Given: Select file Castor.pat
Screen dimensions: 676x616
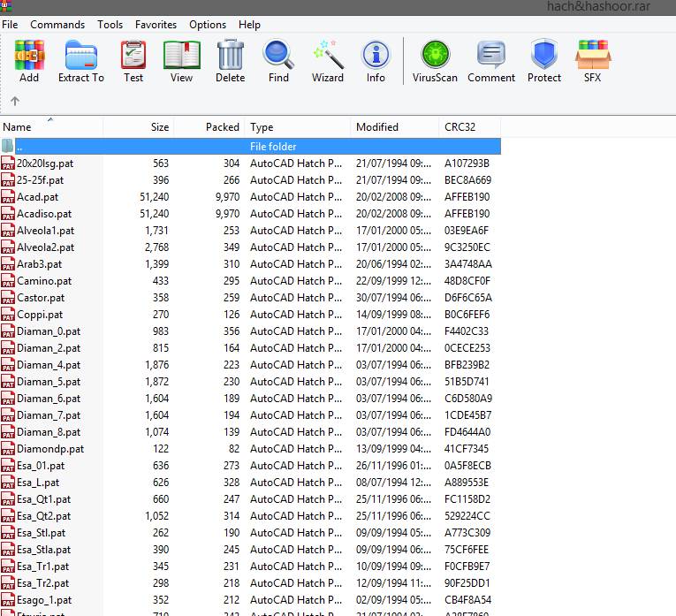Looking at the screenshot, I should pyautogui.click(x=41, y=298).
